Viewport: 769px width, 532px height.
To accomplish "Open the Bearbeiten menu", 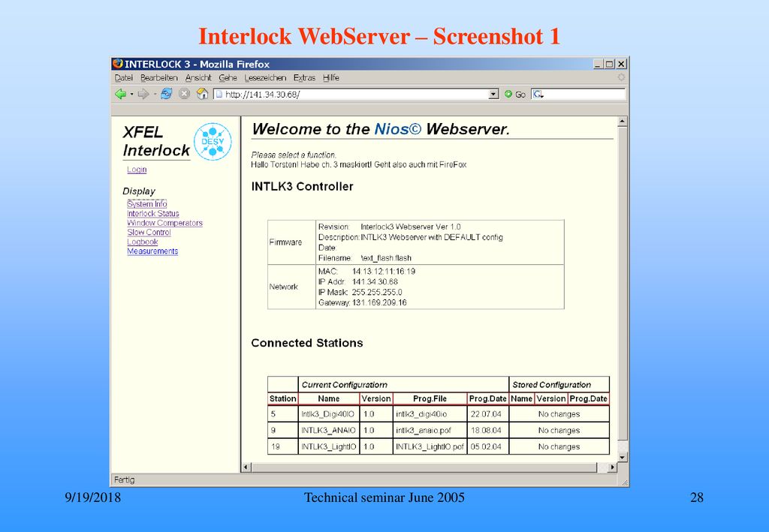I will pyautogui.click(x=159, y=78).
